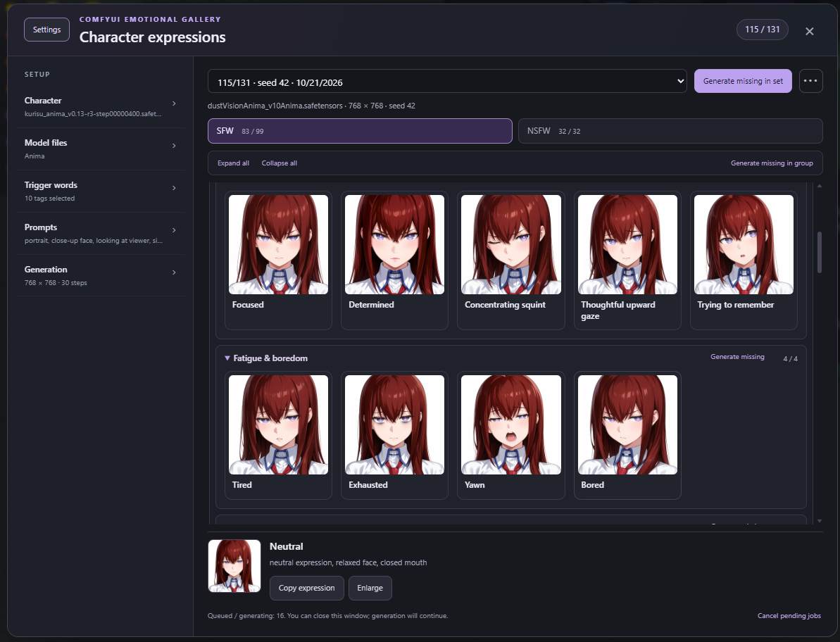Screen dimensions: 840x642
Task: Click Generate missing in group
Action: click(x=772, y=163)
